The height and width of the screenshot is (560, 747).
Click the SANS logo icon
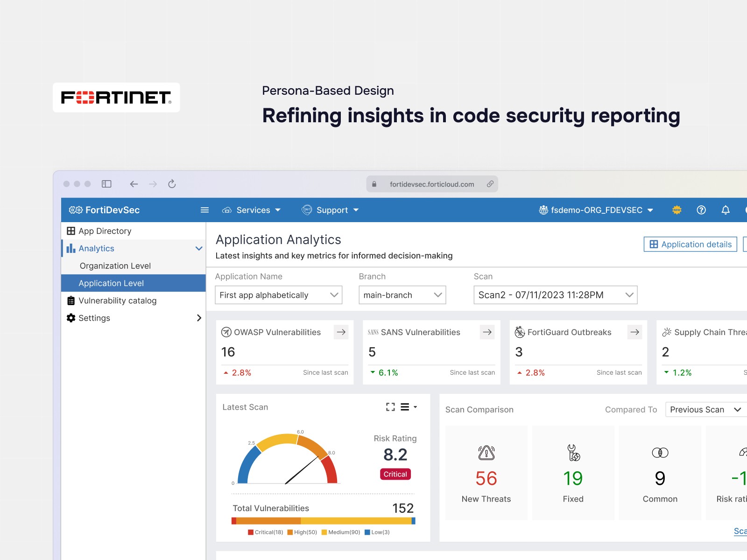tap(373, 332)
